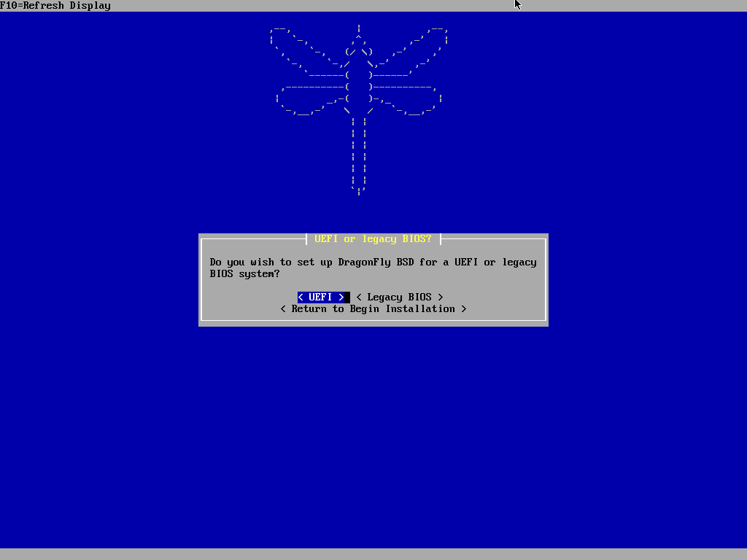Click the dragonfly logo's head
Viewport: 747px width, 560px height.
coord(359,51)
